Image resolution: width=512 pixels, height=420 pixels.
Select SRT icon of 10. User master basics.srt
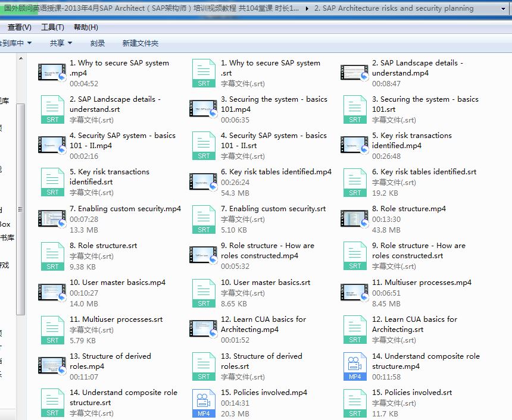[204, 293]
